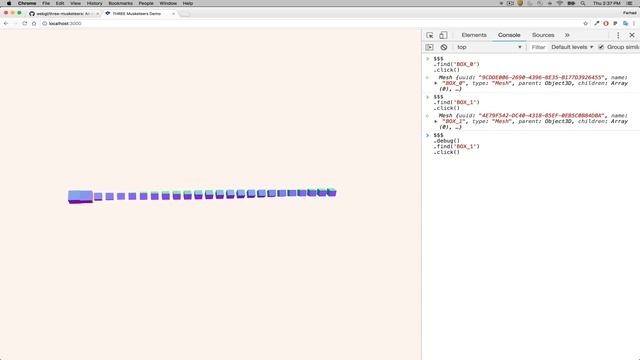Click the first .find('BOX_0') command
Viewport: 640px width, 360px height.
(x=456, y=64)
